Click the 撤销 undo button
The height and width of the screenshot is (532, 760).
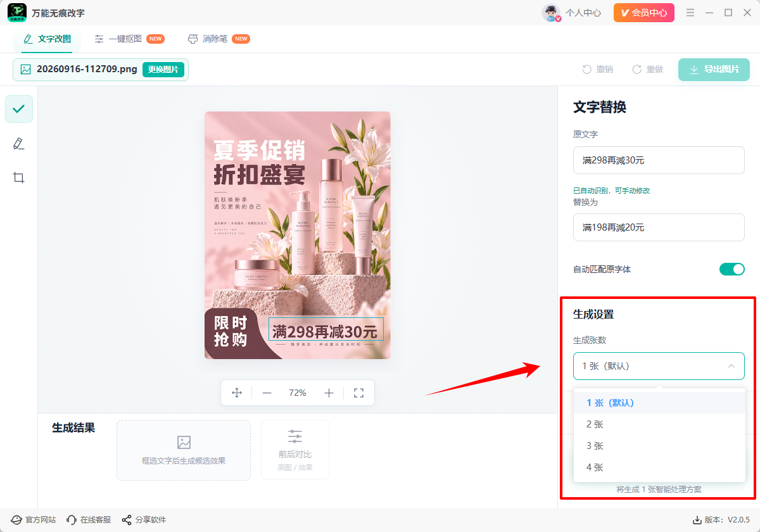[x=597, y=70]
